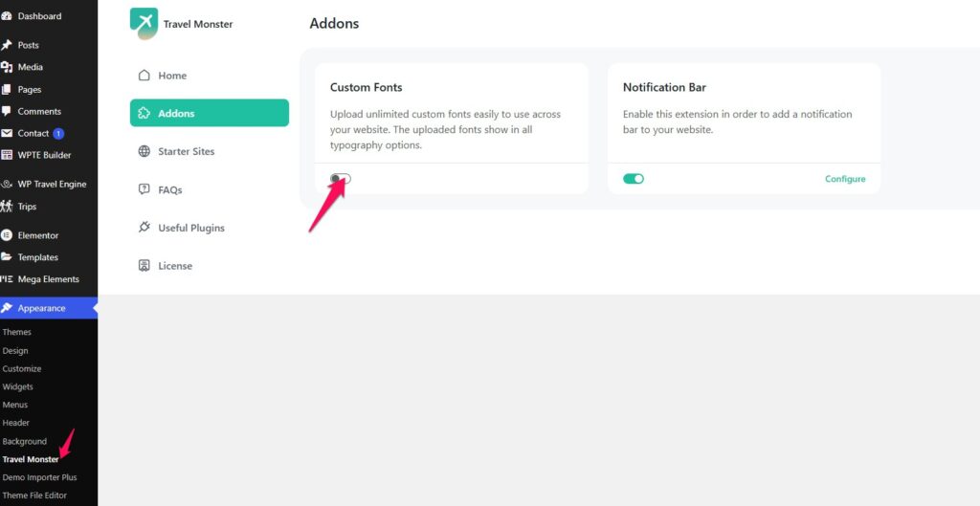Click the WP Travel Engine icon
Screen dimensions: 980x506
tap(7, 184)
